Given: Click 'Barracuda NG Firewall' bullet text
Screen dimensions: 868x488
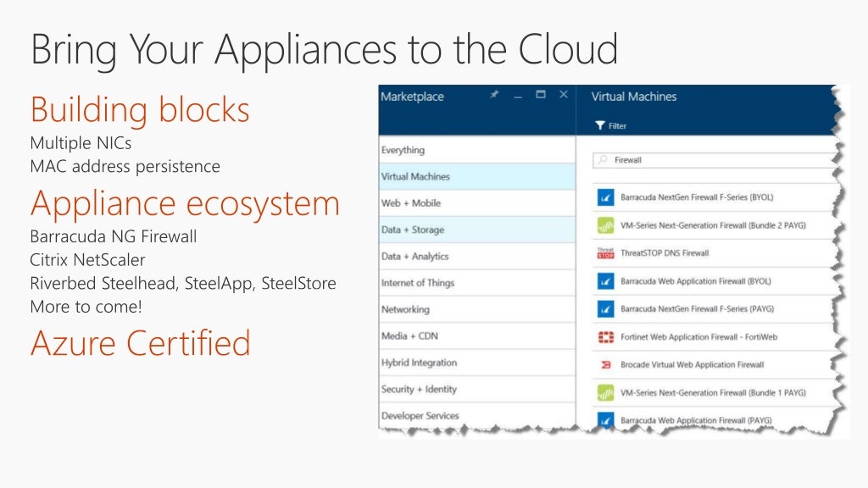Looking at the screenshot, I should click(x=114, y=237).
